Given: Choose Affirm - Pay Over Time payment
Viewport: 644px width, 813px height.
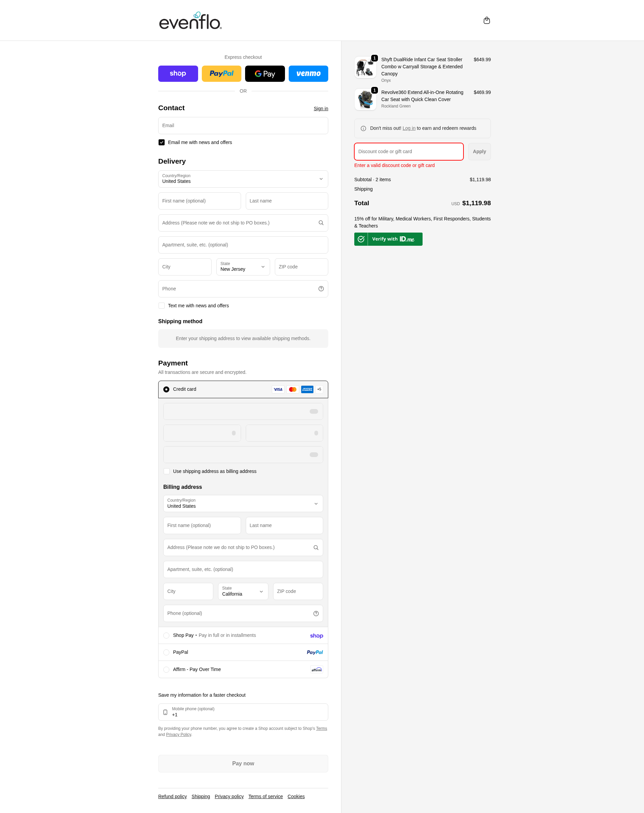Looking at the screenshot, I should tap(166, 669).
